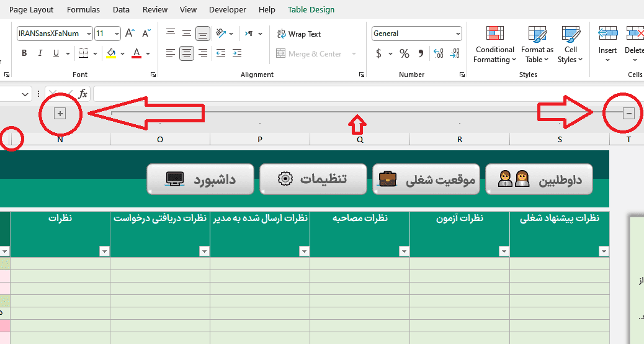Screen dimensions: 644x344
Task: Open borders dropdown arrow
Action: [96, 53]
